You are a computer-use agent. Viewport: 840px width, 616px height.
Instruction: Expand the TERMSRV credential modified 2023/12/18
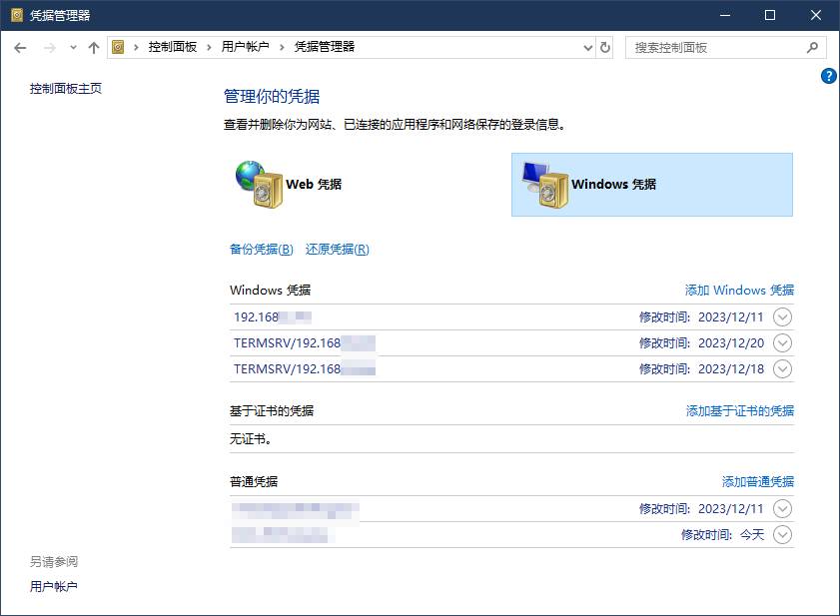point(782,368)
